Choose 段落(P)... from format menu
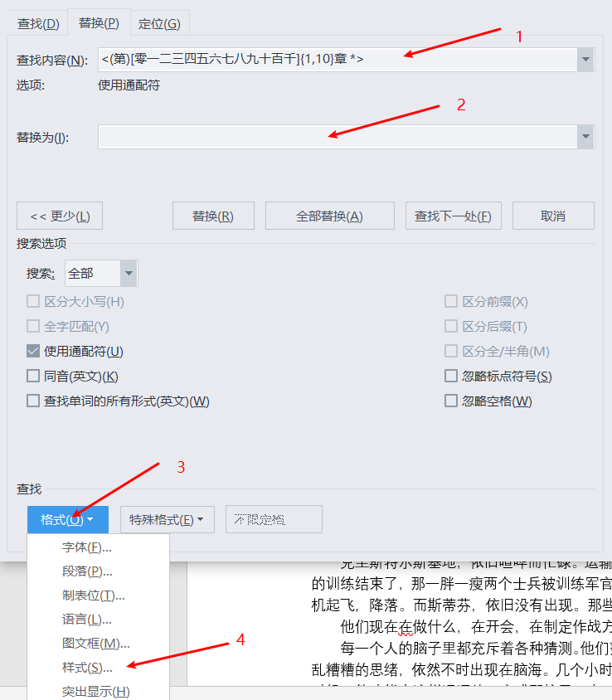Viewport: 612px width, 700px height. [98, 571]
